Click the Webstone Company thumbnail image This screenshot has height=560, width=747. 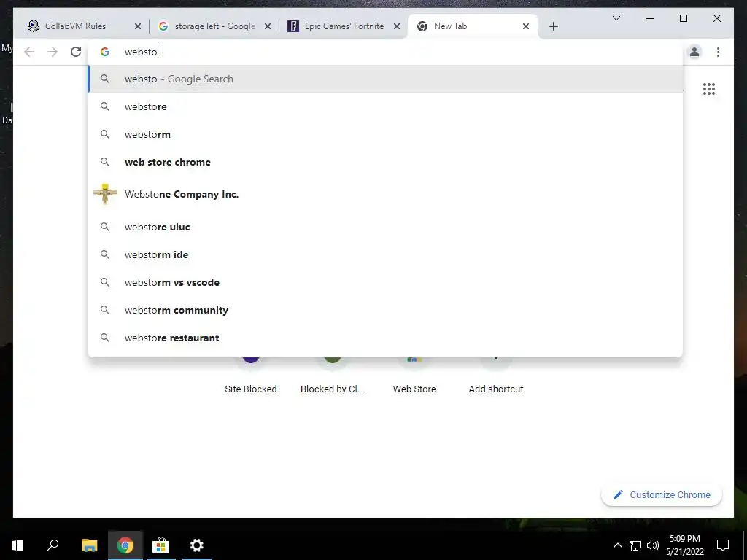tap(105, 194)
